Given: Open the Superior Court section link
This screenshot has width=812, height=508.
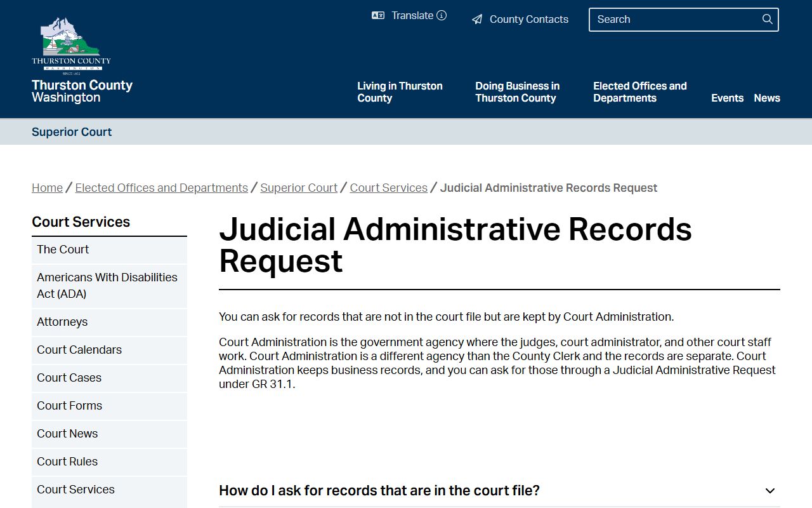Looking at the screenshot, I should click(72, 132).
